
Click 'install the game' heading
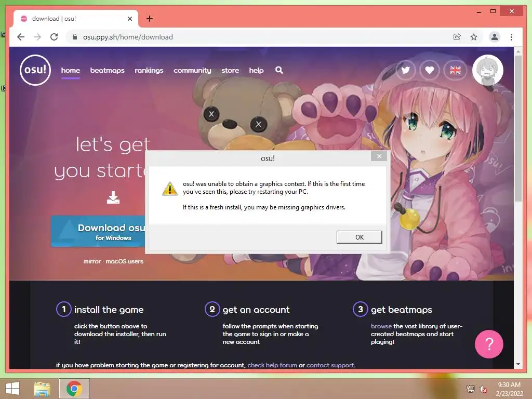[109, 310]
